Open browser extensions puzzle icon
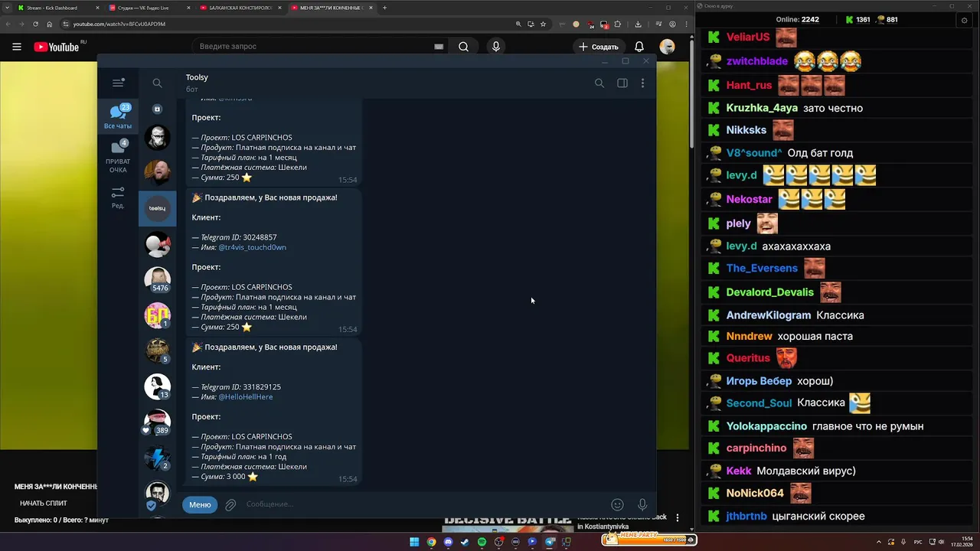Image resolution: width=980 pixels, height=551 pixels. coord(618,24)
